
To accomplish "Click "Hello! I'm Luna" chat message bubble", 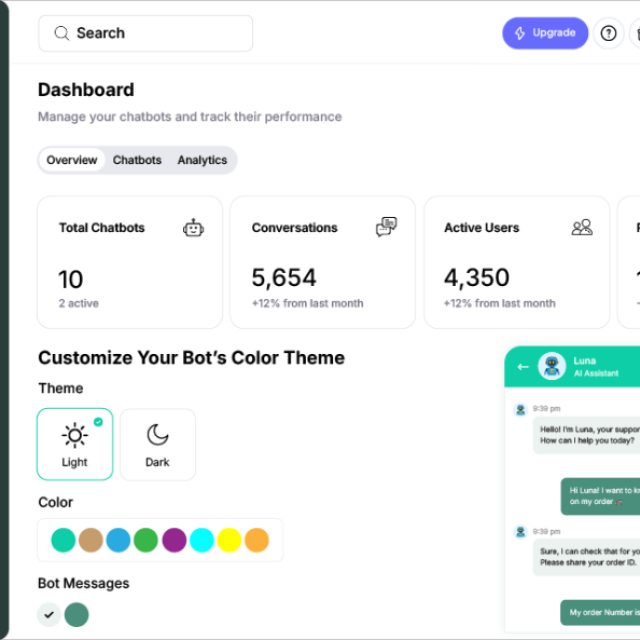I will (x=587, y=435).
